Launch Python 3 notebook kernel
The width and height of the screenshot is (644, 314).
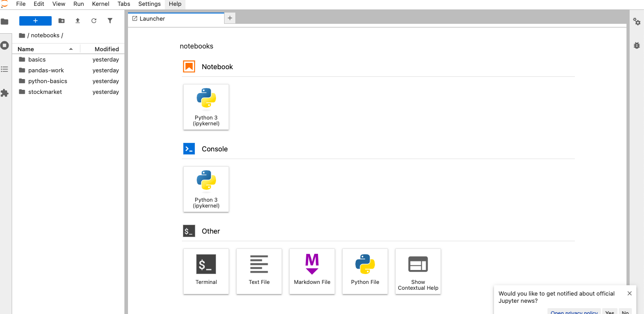pyautogui.click(x=206, y=107)
